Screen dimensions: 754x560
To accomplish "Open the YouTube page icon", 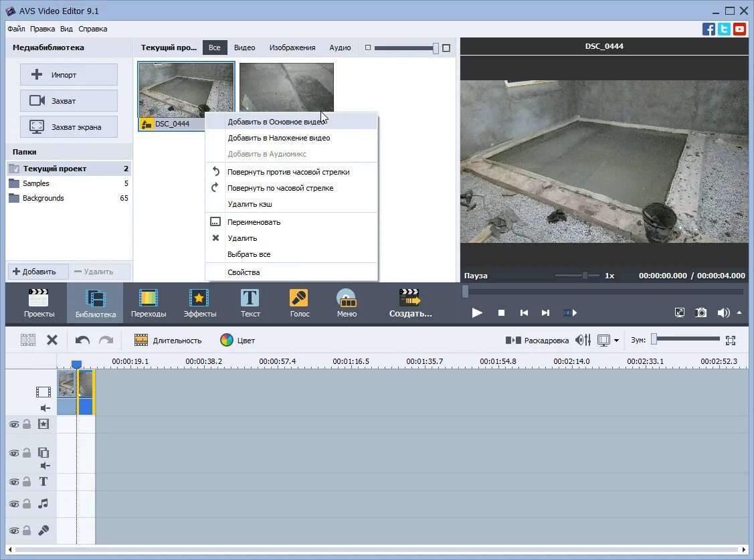I will click(x=739, y=29).
